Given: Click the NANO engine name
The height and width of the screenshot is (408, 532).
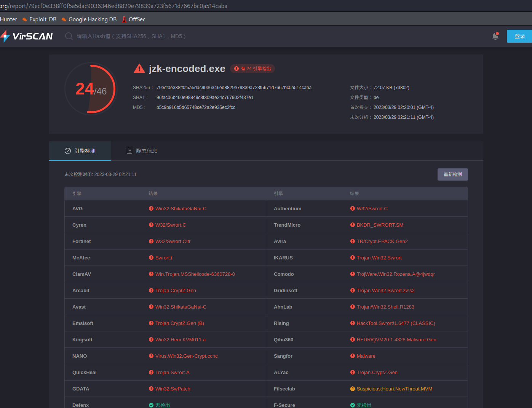Looking at the screenshot, I should click(80, 356).
